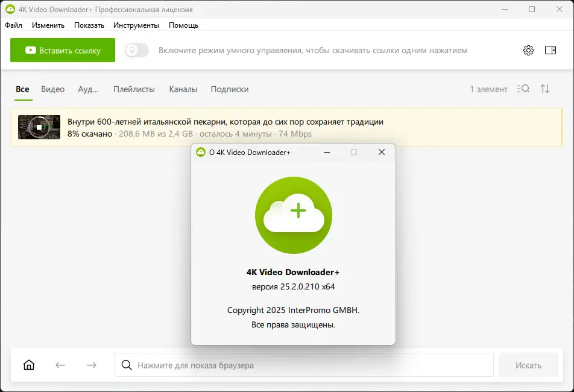Screen dimensions: 574x392
Task: Open the Показать menu
Action: coord(89,25)
